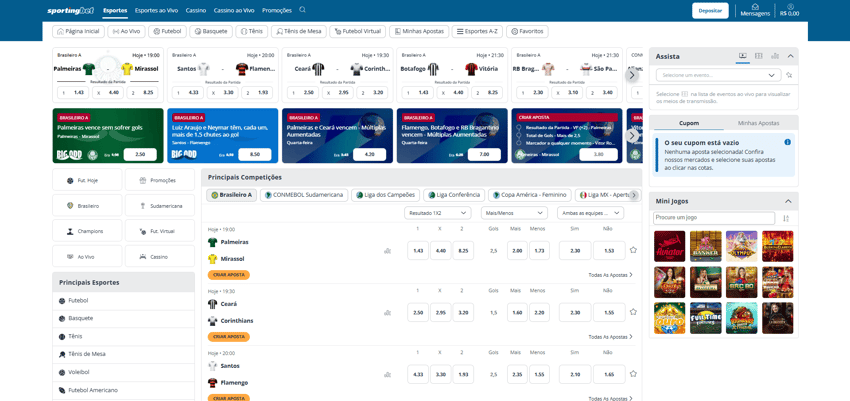Show the video stream icon in Assista
The width and height of the screenshot is (850, 401).
pyautogui.click(x=743, y=56)
